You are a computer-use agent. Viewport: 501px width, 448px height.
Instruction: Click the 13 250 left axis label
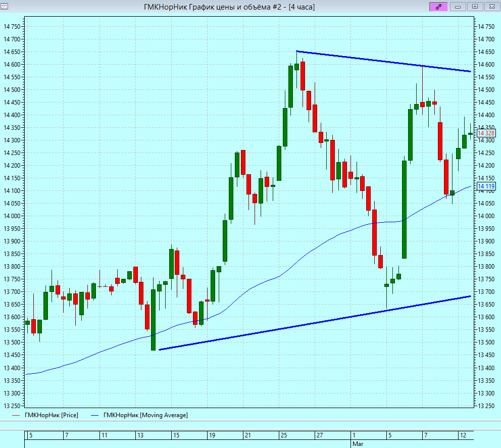pos(12,406)
